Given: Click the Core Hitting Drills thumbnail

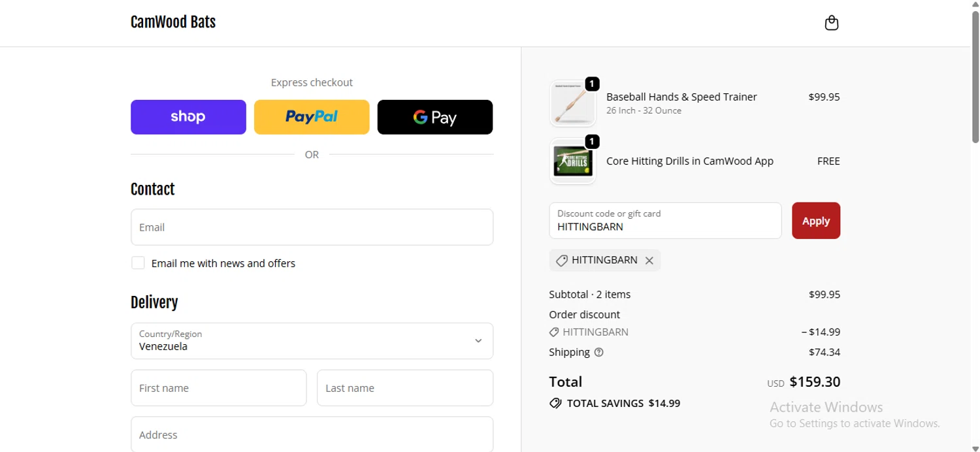Looking at the screenshot, I should pos(573,161).
